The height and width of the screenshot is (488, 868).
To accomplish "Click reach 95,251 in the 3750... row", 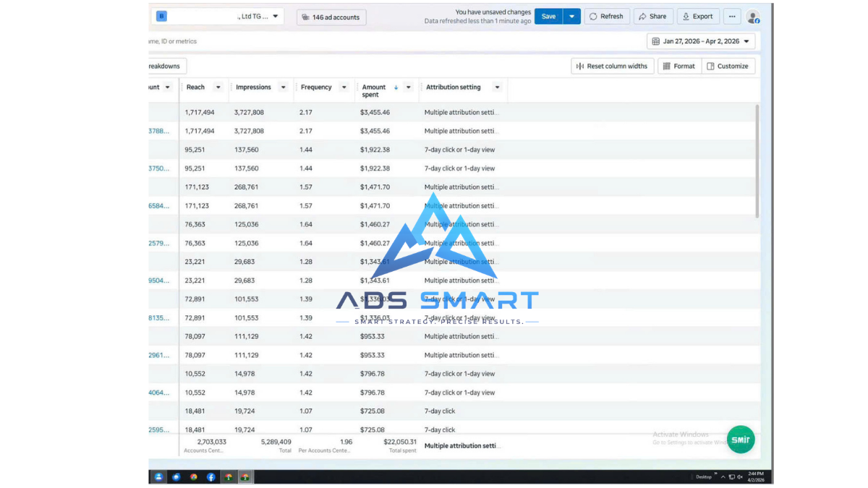I will tap(195, 168).
